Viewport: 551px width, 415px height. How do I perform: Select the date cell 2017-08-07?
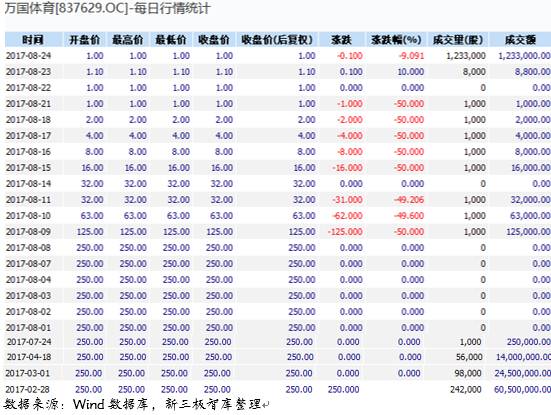28,264
